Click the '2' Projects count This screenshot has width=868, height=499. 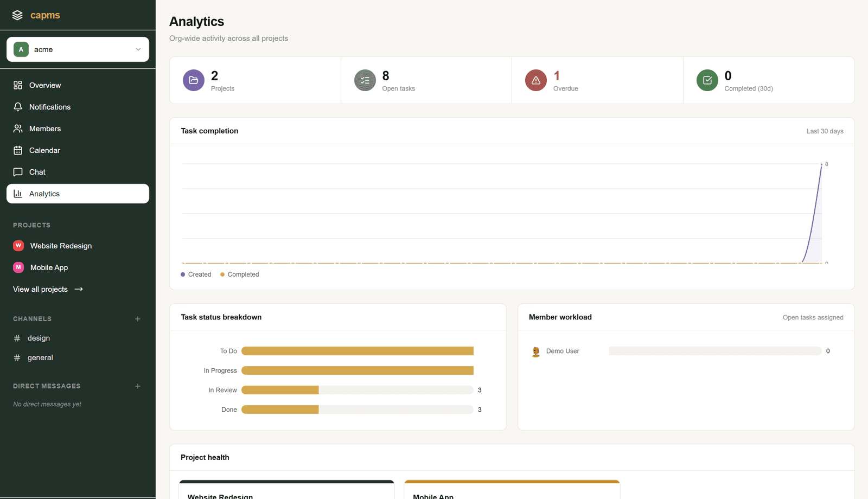click(215, 75)
